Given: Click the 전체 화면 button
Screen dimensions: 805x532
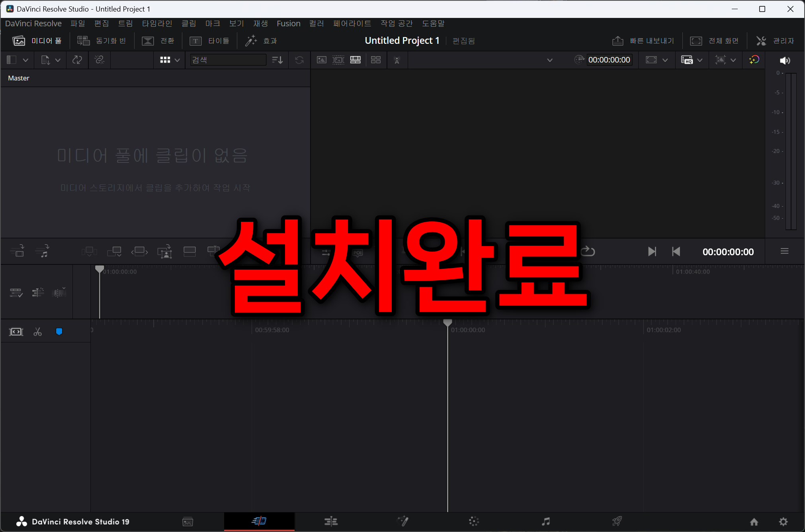Looking at the screenshot, I should tap(715, 41).
